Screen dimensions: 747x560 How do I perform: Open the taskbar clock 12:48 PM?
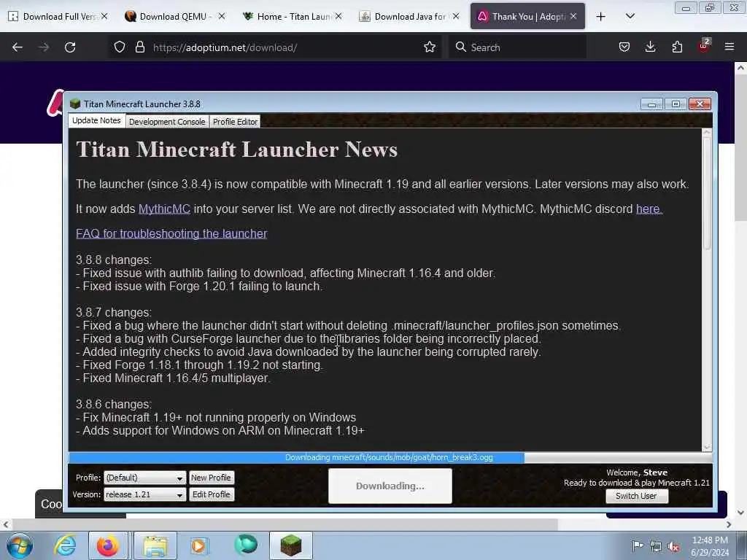tap(710, 546)
